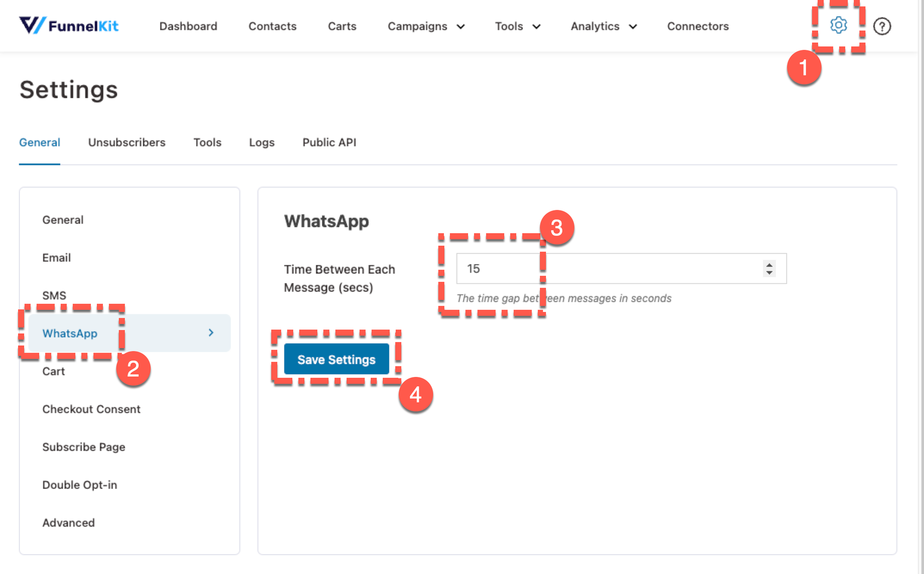The image size is (924, 574).
Task: Click the 'The time gap between messages in seconds' hint
Action: pyautogui.click(x=564, y=298)
